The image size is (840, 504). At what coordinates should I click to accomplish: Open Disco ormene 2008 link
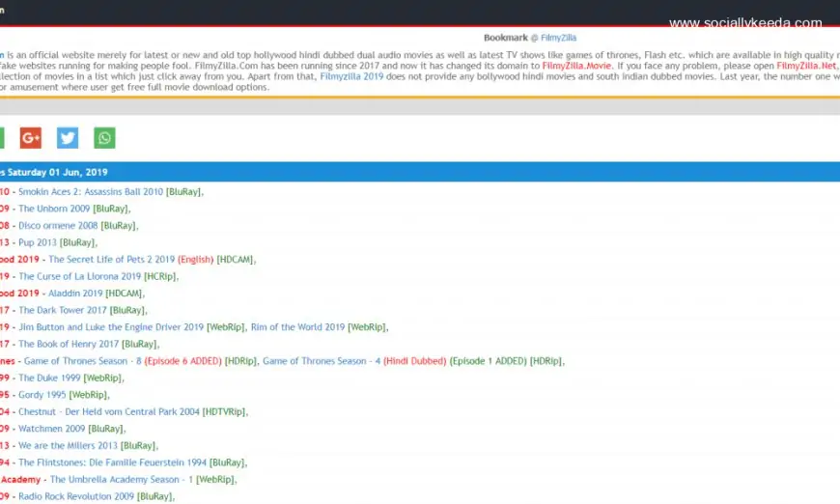coord(58,226)
